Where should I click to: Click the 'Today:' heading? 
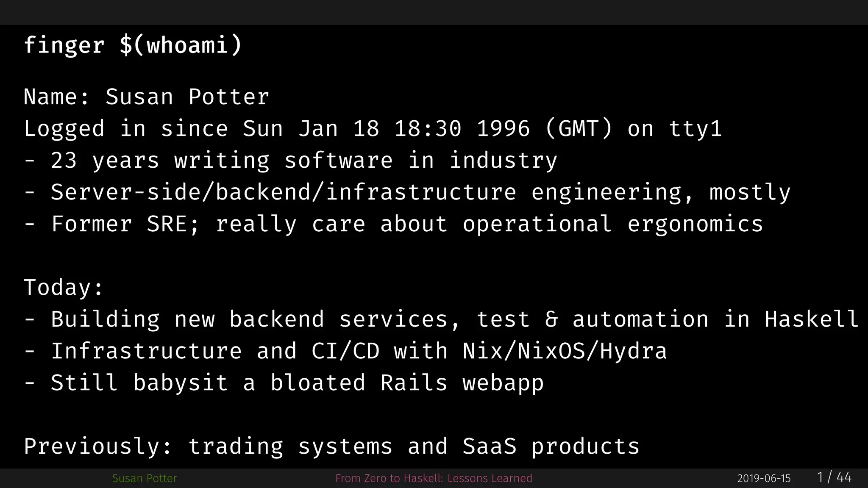coord(64,288)
